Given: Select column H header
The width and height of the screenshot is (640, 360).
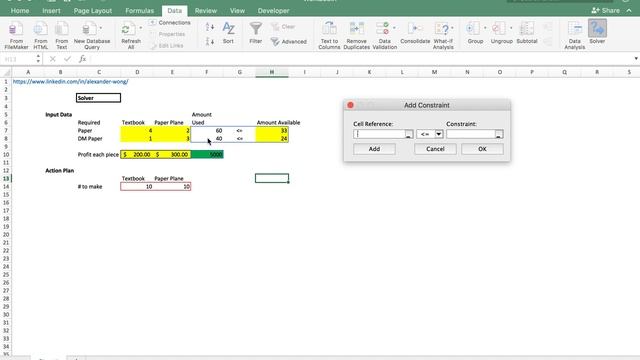Looking at the screenshot, I should click(x=272, y=72).
